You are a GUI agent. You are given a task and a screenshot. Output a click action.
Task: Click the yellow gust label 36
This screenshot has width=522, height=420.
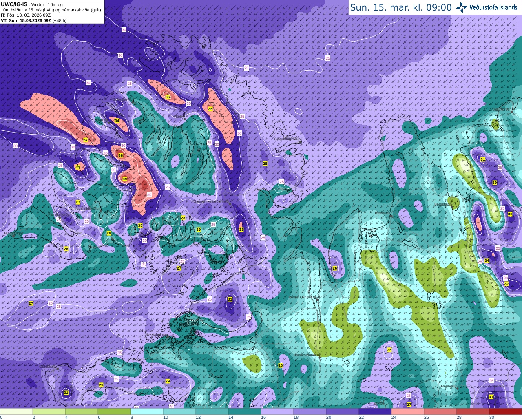tap(167, 97)
